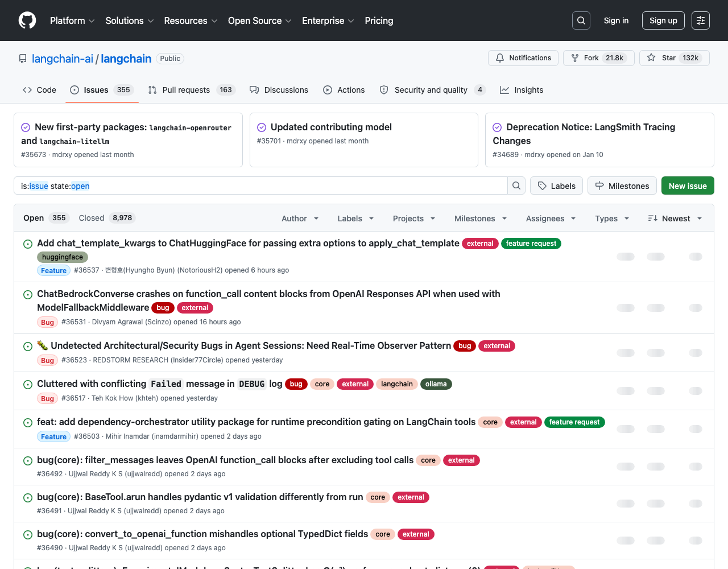Expand the Open Source menu
Image resolution: width=728 pixels, height=569 pixels.
259,20
